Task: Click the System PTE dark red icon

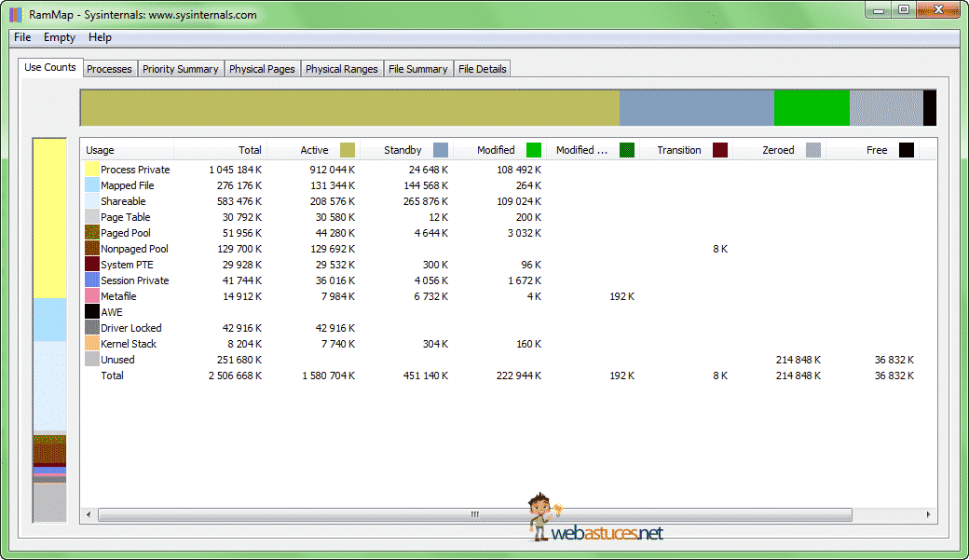Action: tap(92, 265)
